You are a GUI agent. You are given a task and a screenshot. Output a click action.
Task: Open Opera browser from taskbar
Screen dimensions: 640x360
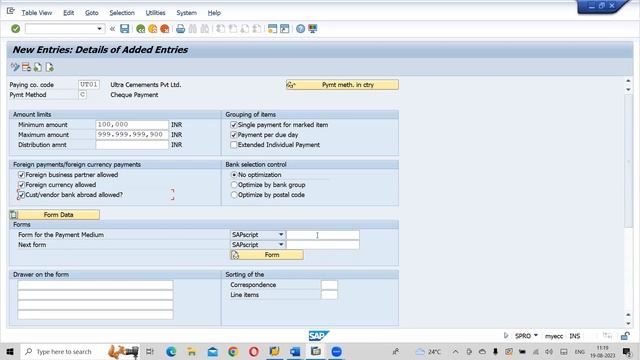click(x=253, y=351)
